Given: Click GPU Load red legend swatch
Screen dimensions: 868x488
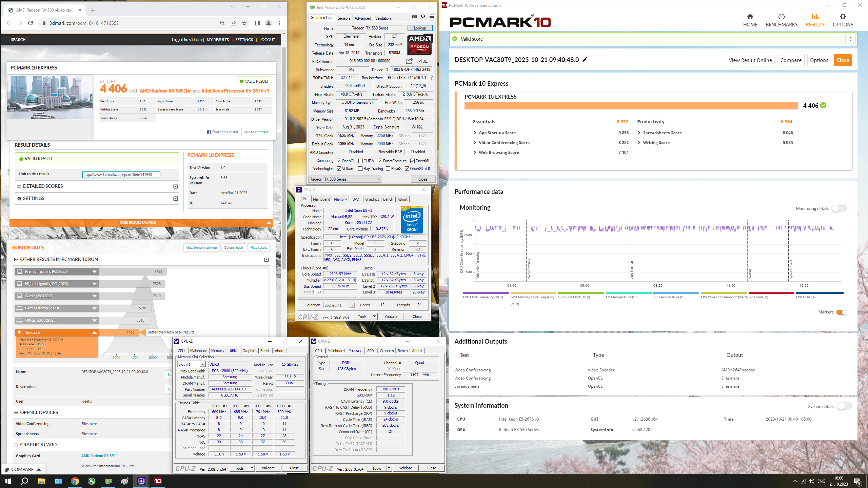Looking at the screenshot, I should coord(771,293).
